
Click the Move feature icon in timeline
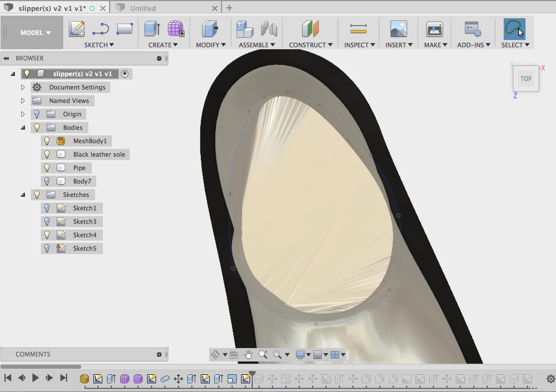pyautogui.click(x=178, y=379)
